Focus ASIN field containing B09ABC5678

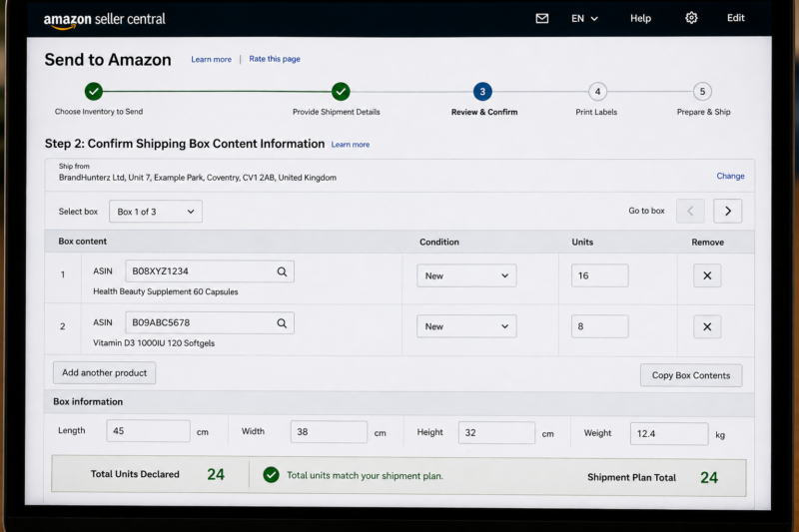point(210,322)
